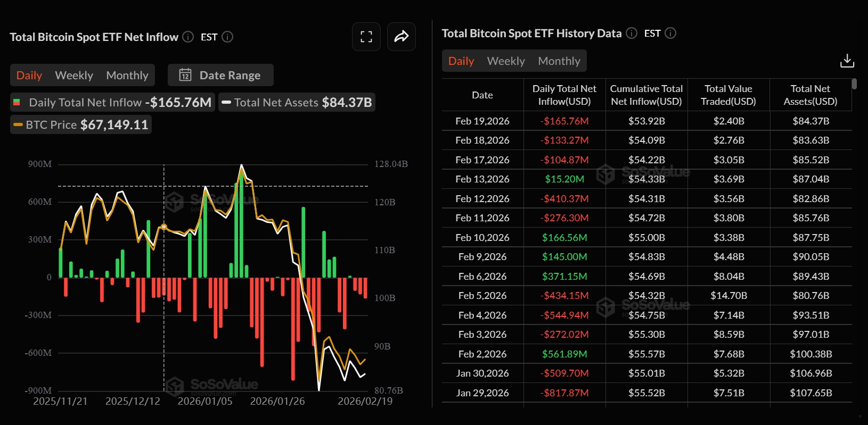Click the -$509.70M inflow cell

click(x=564, y=373)
